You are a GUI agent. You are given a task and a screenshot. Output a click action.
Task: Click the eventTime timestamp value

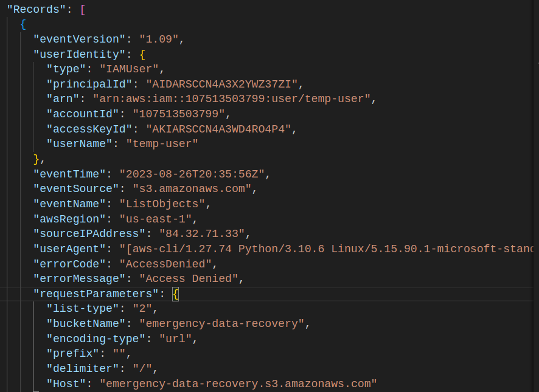pos(191,174)
